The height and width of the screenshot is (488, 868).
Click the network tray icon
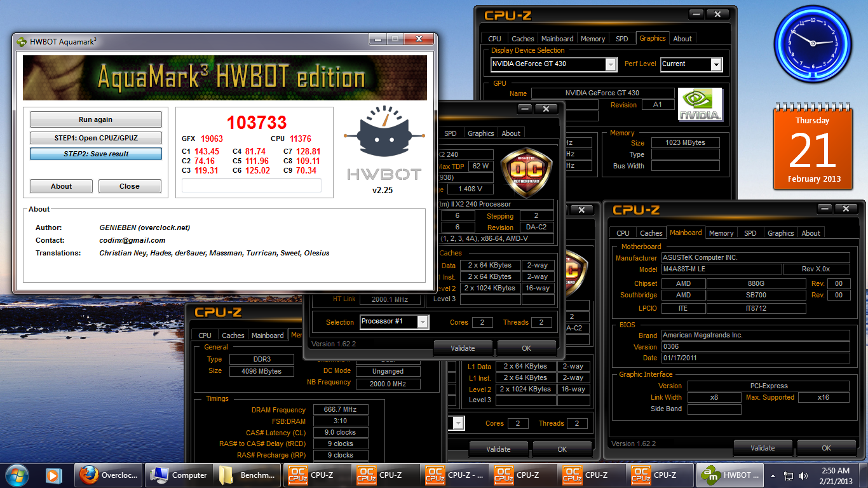point(789,475)
